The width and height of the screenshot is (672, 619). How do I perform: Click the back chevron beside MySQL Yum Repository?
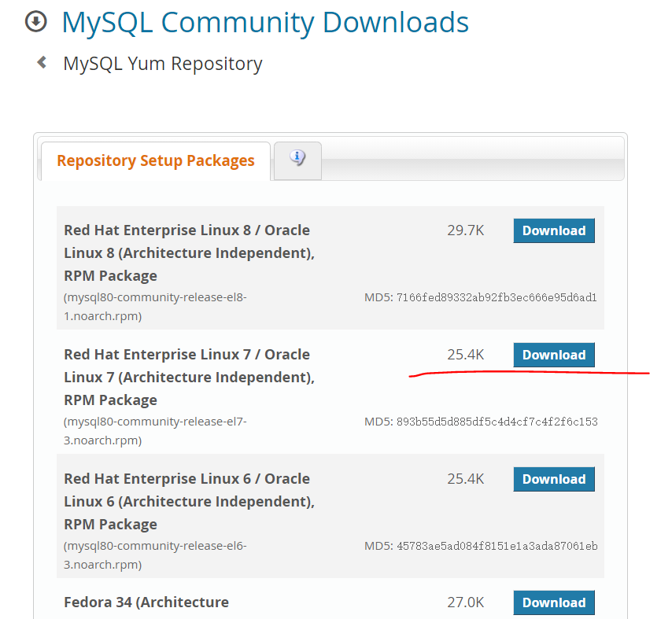42,63
